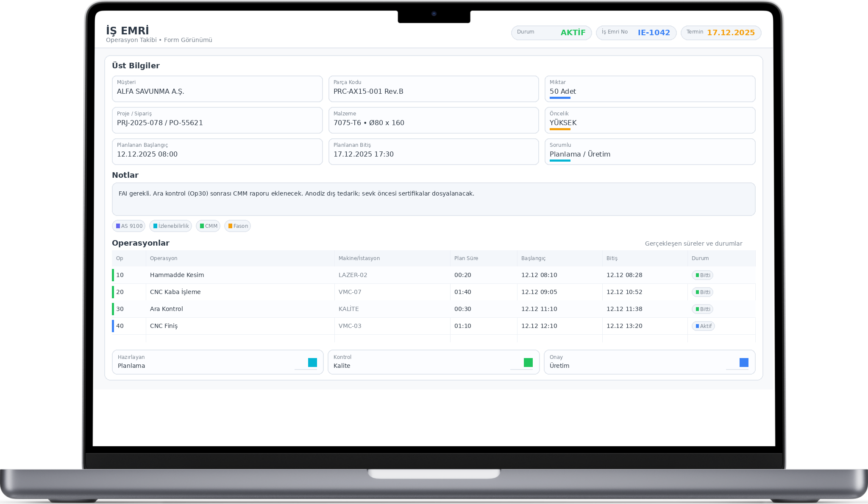868x504 pixels.
Task: Click the AS 9100 tag chip
Action: (x=129, y=226)
